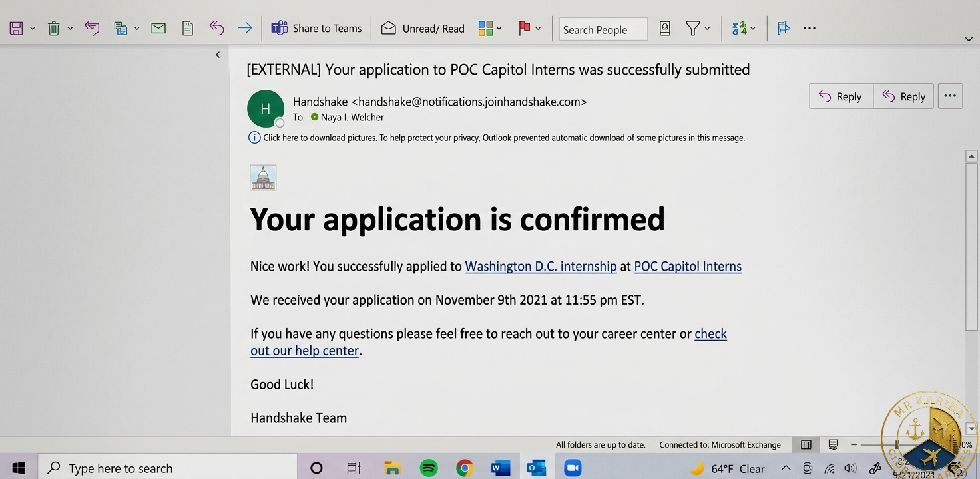Viewport: 980px width, 479px height.
Task: Open the POC Capitol Interns link
Action: [x=688, y=267]
